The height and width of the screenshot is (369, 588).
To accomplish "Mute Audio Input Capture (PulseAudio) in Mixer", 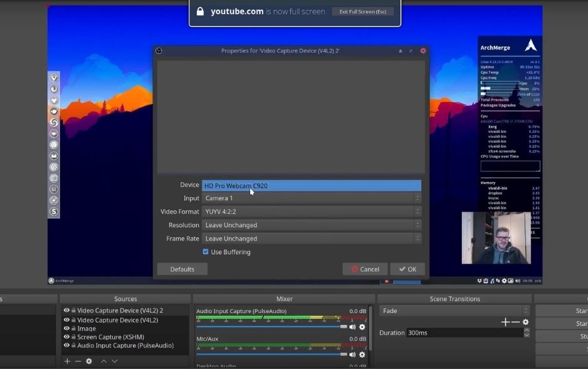I will [352, 327].
